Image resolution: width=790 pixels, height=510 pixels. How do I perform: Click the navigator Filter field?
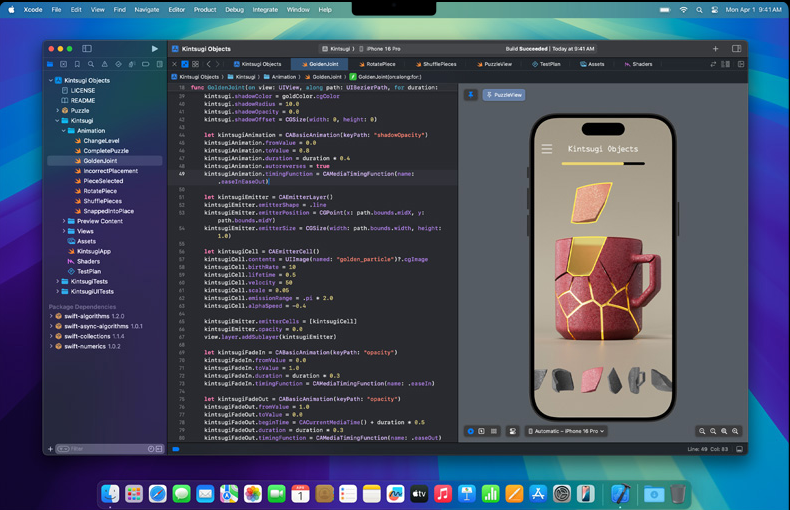109,449
